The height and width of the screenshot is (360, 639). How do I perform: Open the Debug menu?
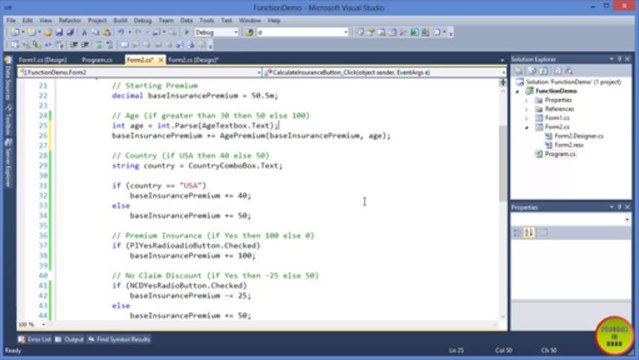tap(143, 20)
